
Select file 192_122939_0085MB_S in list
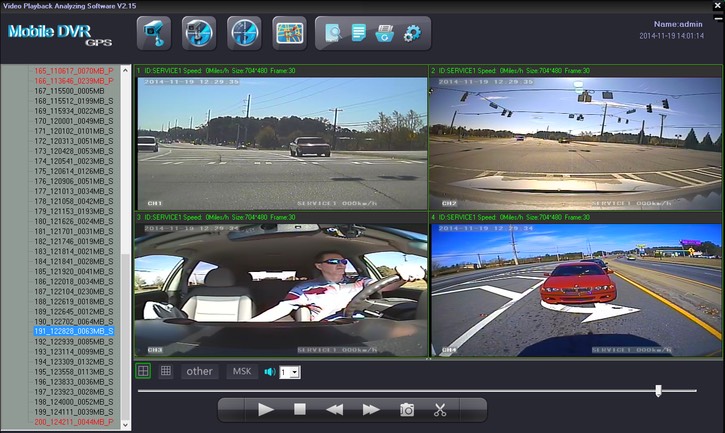point(74,342)
